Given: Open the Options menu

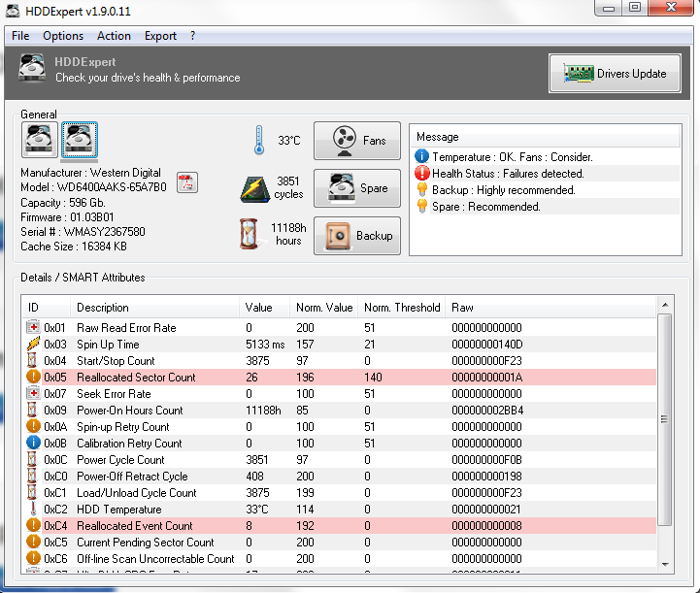Looking at the screenshot, I should pos(63,36).
